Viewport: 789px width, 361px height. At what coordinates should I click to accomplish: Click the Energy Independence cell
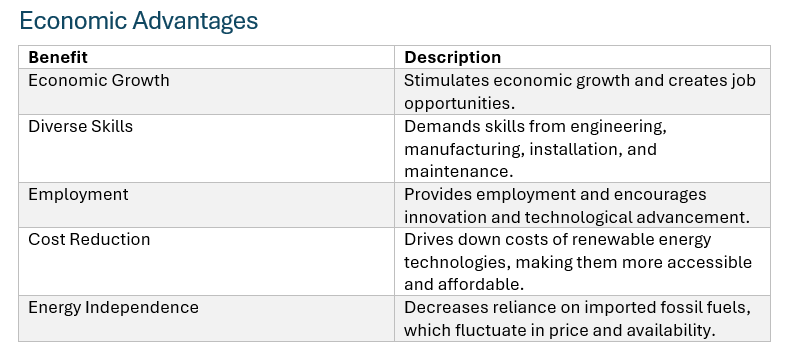(x=206, y=319)
